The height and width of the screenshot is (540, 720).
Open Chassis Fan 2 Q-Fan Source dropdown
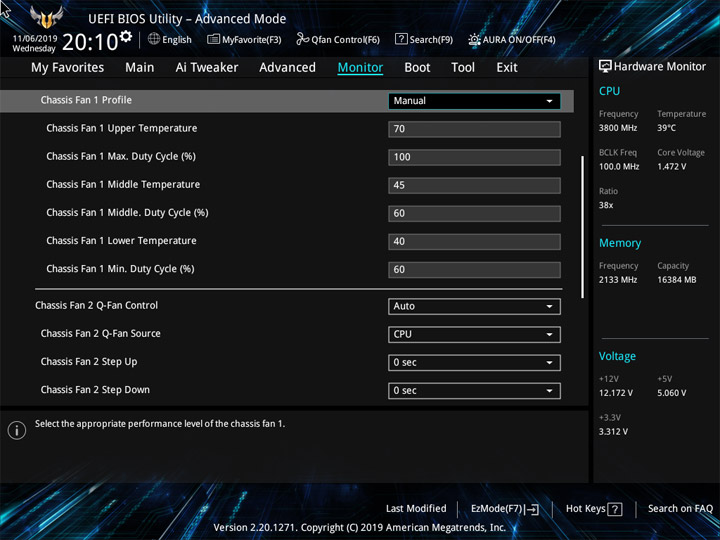(x=474, y=334)
